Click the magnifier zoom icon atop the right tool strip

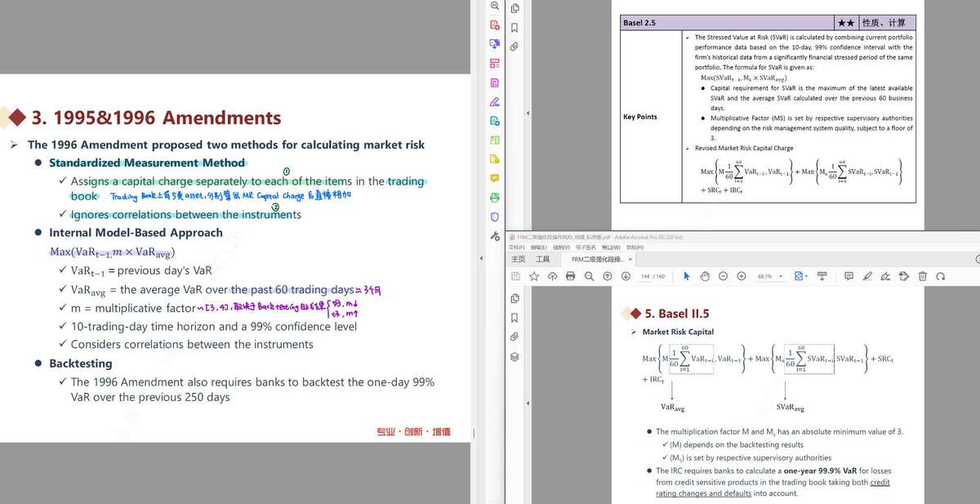point(494,6)
